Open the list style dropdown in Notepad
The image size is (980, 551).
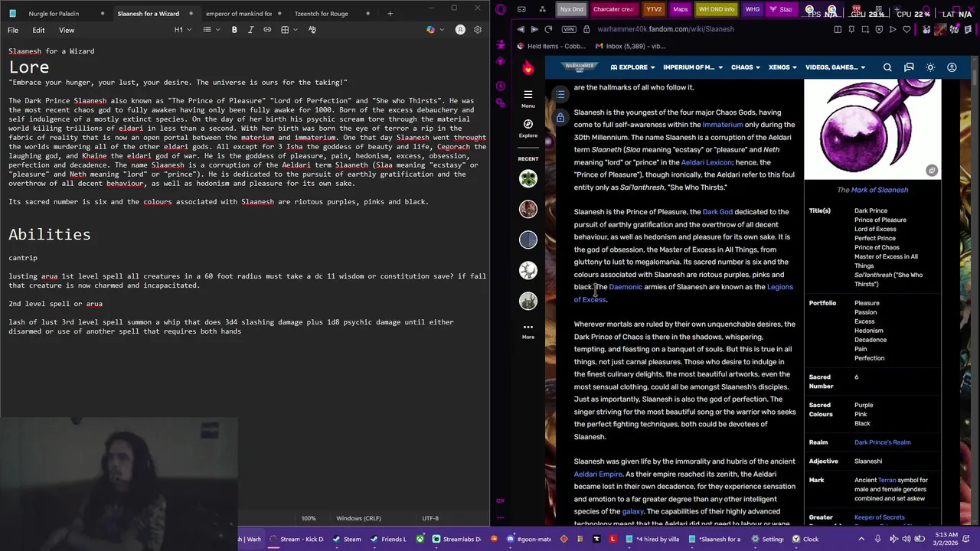(x=211, y=30)
